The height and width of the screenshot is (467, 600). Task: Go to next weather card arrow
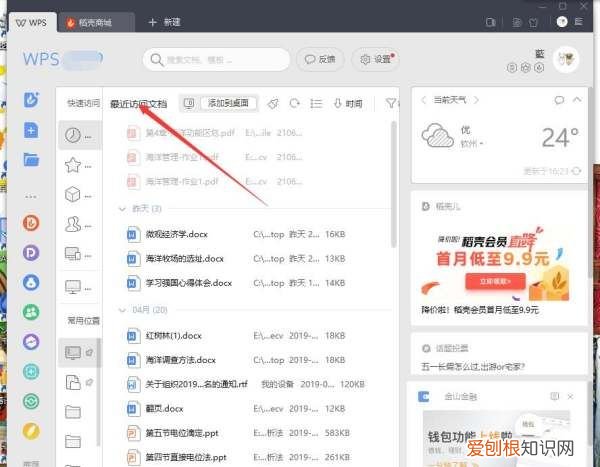(x=476, y=100)
